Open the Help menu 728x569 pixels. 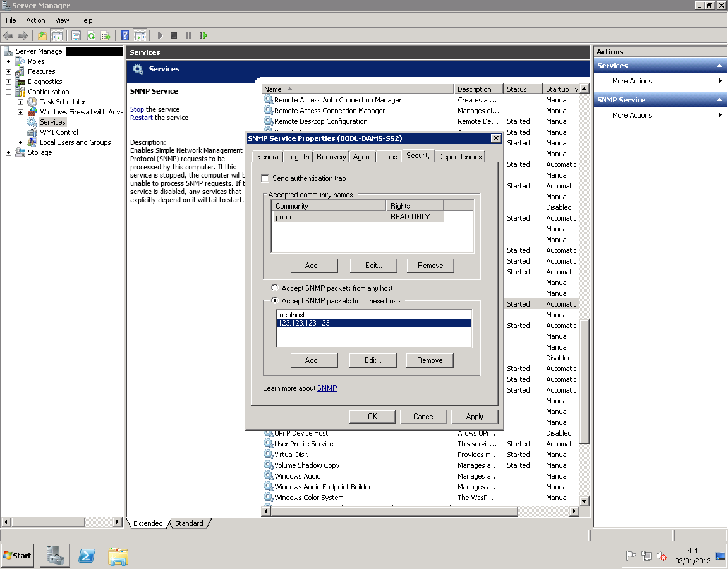click(x=85, y=20)
